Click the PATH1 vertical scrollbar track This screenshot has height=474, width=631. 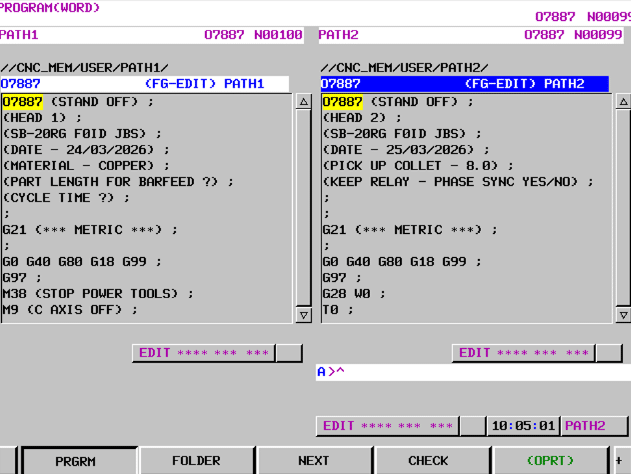[x=304, y=208]
